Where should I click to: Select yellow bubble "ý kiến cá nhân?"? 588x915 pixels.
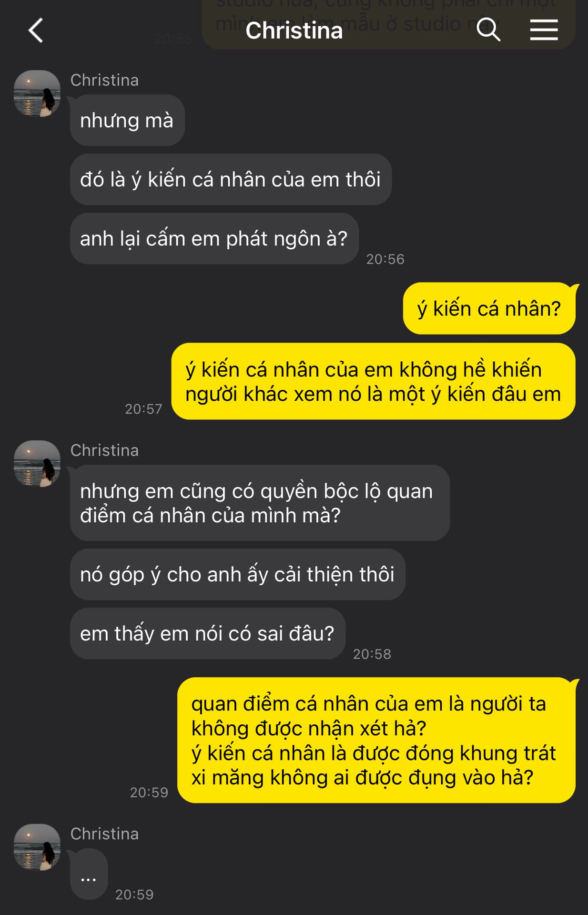[x=489, y=309]
